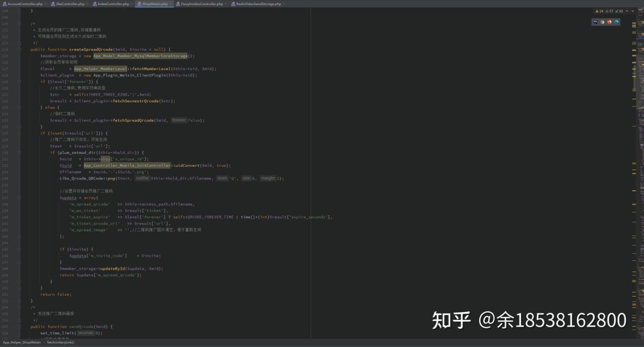644x347 pixels.
Task: Open file in Firefox browser icon
Action: tap(609, 22)
